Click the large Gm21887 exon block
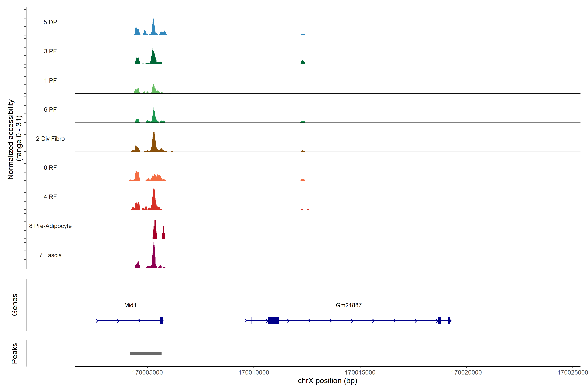This screenshot has height=392, width=588. (273, 320)
